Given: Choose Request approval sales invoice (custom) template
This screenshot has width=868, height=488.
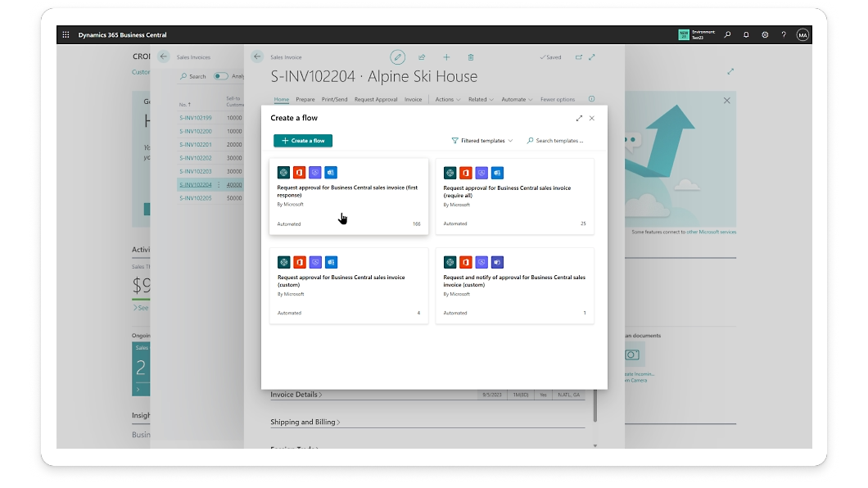Looking at the screenshot, I should pos(349,286).
